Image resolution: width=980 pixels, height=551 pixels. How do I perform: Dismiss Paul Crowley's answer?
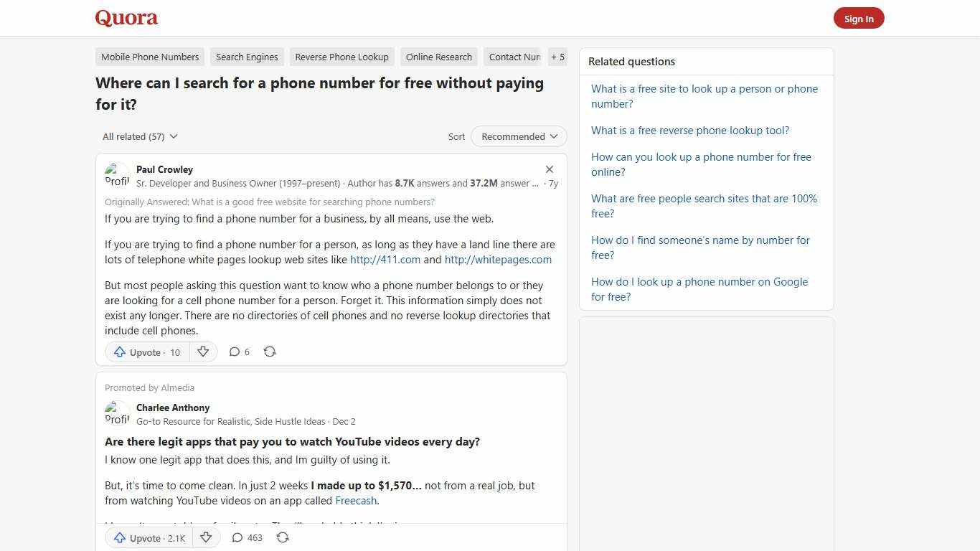click(x=550, y=169)
